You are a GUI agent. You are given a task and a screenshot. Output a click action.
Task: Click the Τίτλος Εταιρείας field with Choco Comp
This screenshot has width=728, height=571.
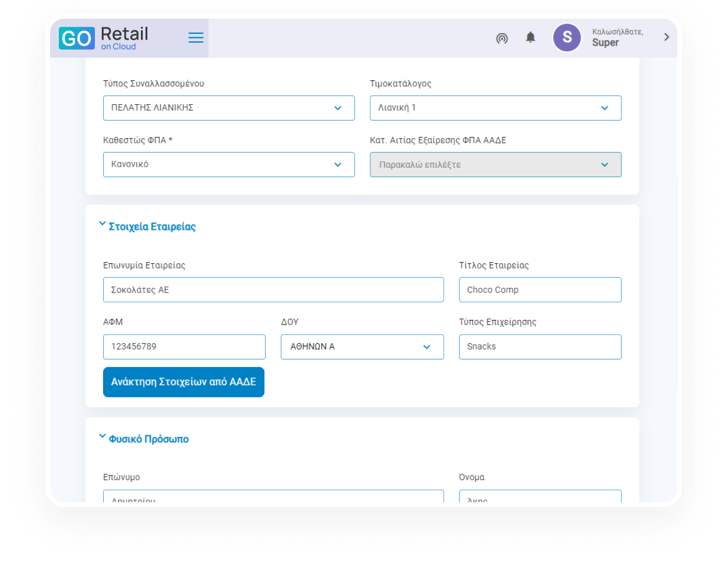[540, 290]
